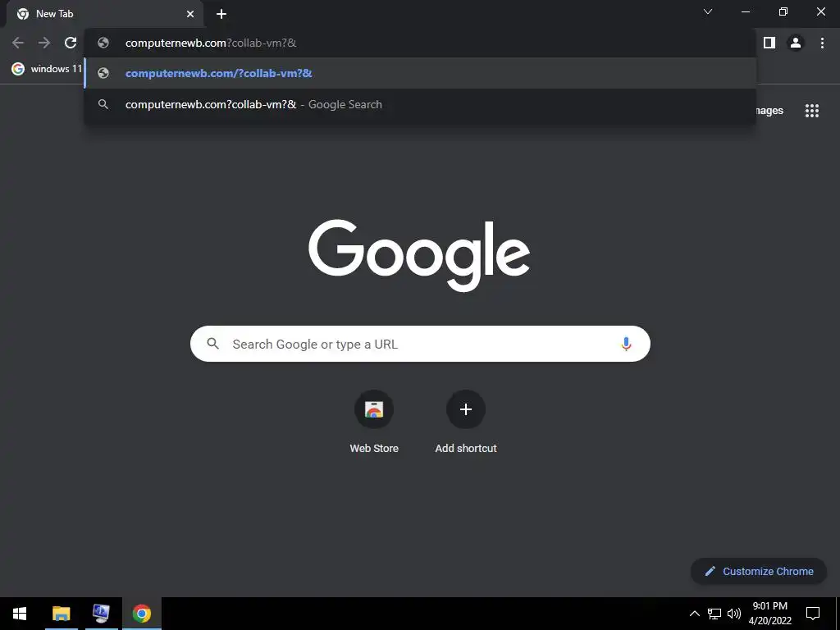The width and height of the screenshot is (840, 630).
Task: Open the Web Store shortcut
Action: [374, 422]
